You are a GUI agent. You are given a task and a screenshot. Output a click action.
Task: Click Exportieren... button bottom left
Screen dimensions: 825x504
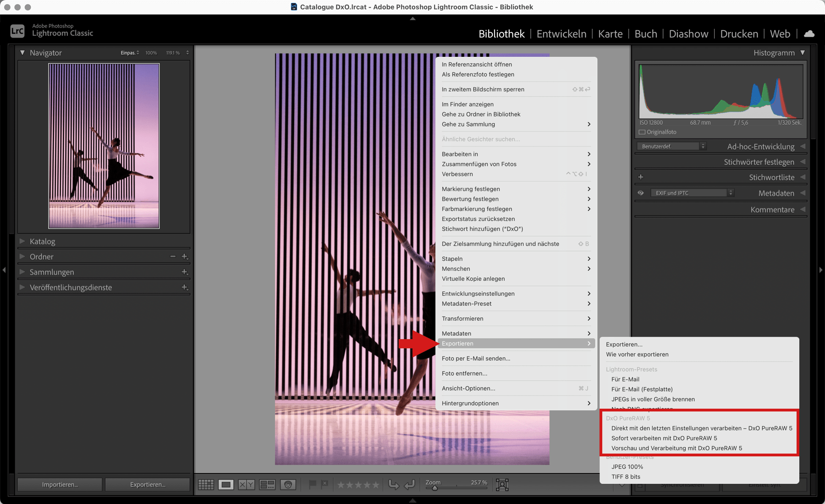tap(148, 485)
